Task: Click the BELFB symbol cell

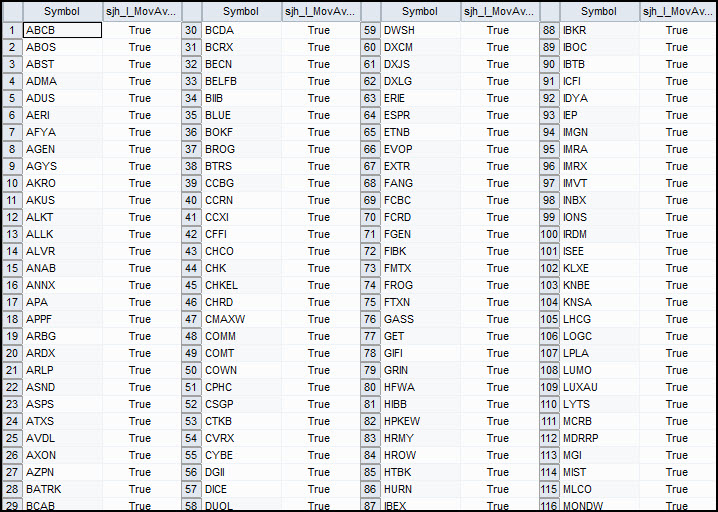Action: (241, 81)
